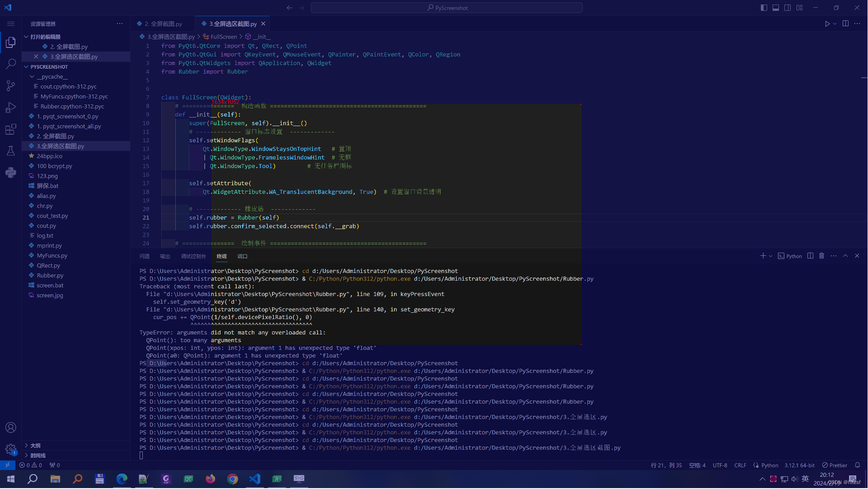
Task: Collapse the __pycache__ folder
Action: coord(32,77)
